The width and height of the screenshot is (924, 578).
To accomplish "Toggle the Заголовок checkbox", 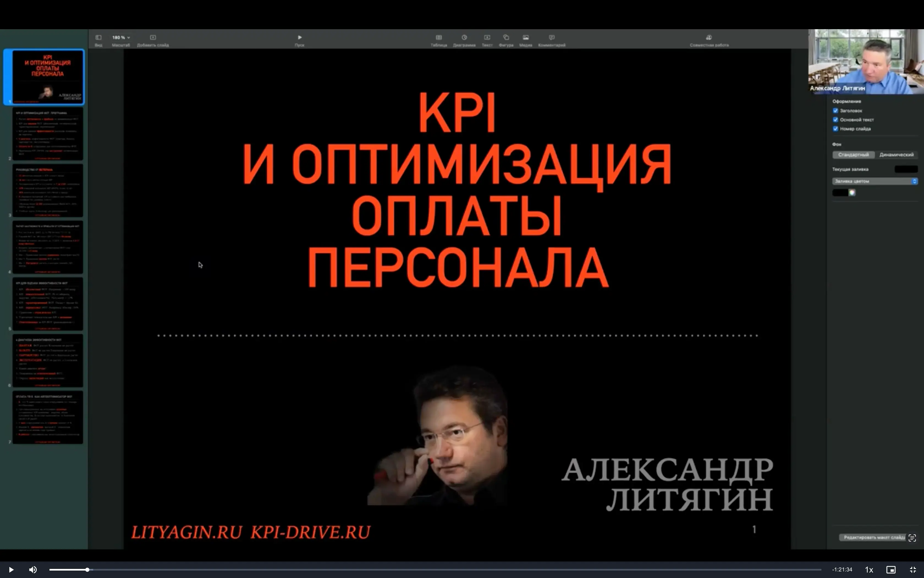I will (835, 110).
